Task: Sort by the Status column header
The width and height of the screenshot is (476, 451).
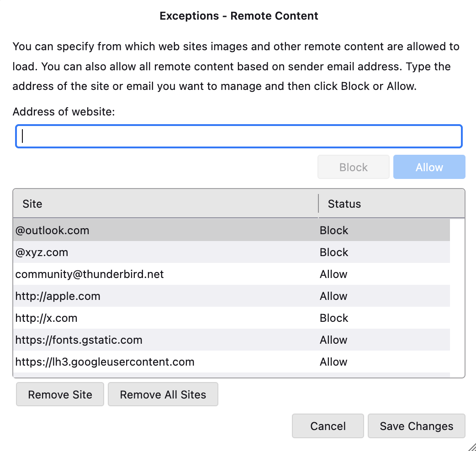Action: [x=391, y=204]
